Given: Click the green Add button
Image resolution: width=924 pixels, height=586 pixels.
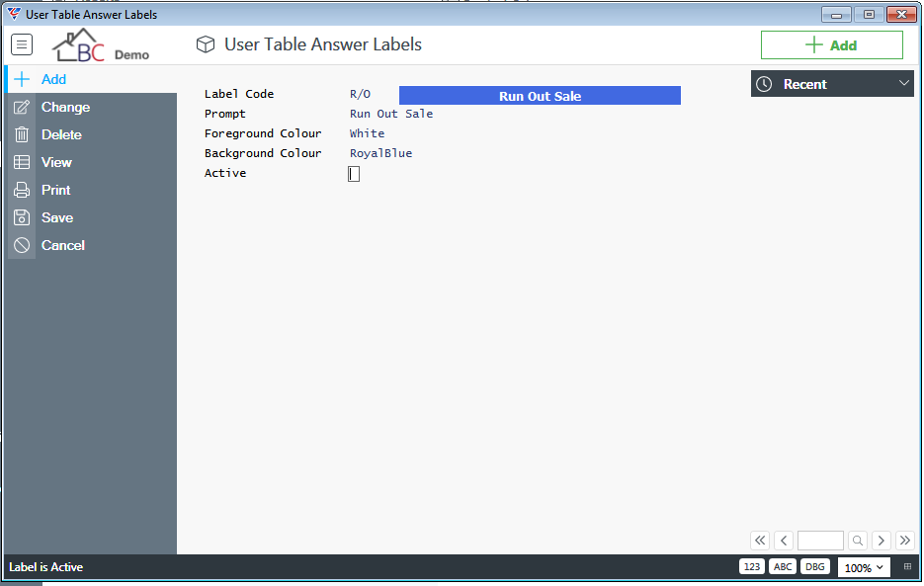Looking at the screenshot, I should pos(831,45).
